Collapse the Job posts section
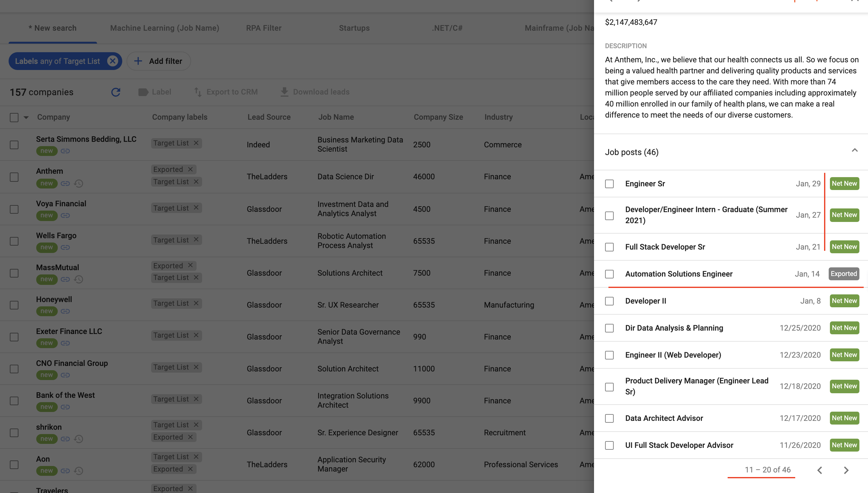The image size is (868, 493). [x=854, y=151]
